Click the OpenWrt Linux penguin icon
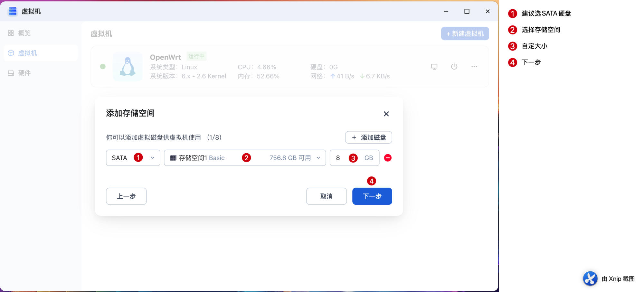The height and width of the screenshot is (292, 644). click(128, 67)
